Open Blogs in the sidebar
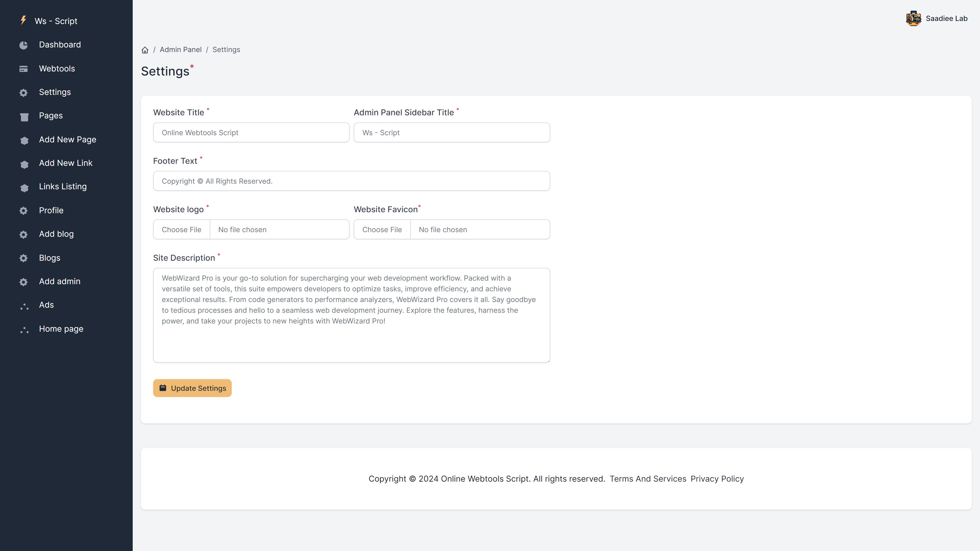This screenshot has height=551, width=980. [50, 258]
